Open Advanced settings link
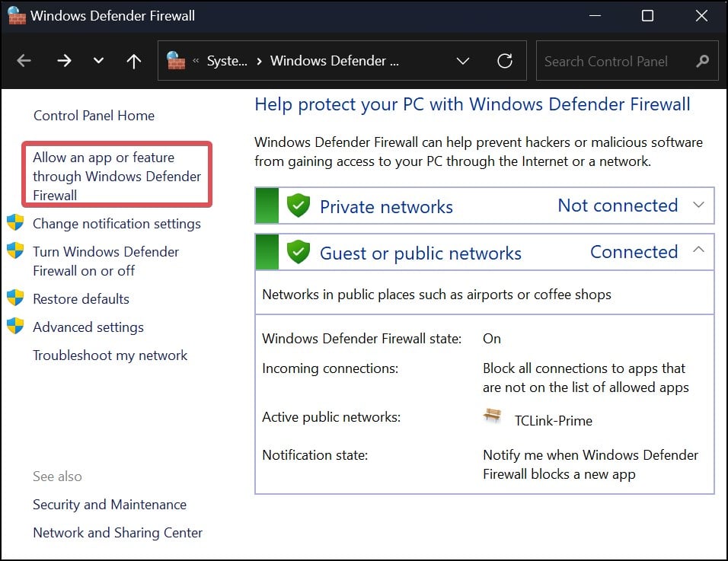Viewport: 728px width, 561px height. (x=88, y=327)
